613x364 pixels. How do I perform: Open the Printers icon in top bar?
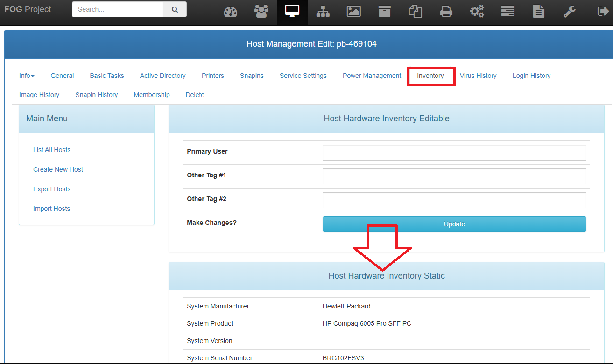(446, 12)
